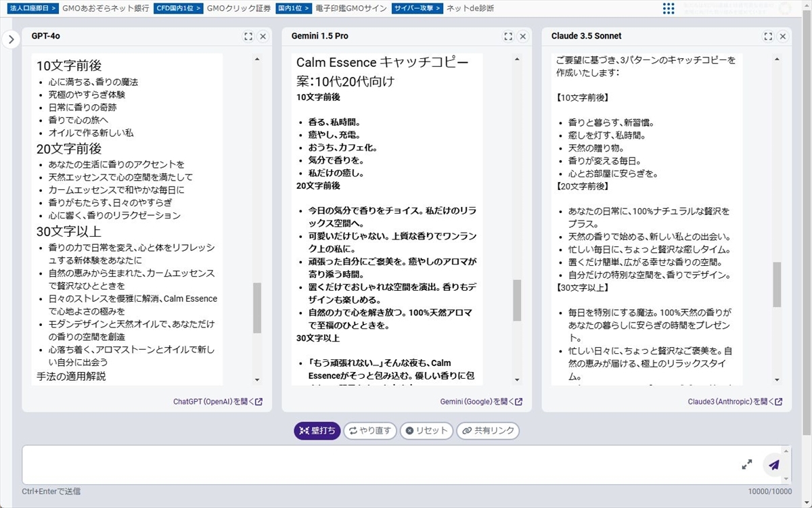The width and height of the screenshot is (812, 508).
Task: Click the GPT-4o panel title
Action: 46,36
